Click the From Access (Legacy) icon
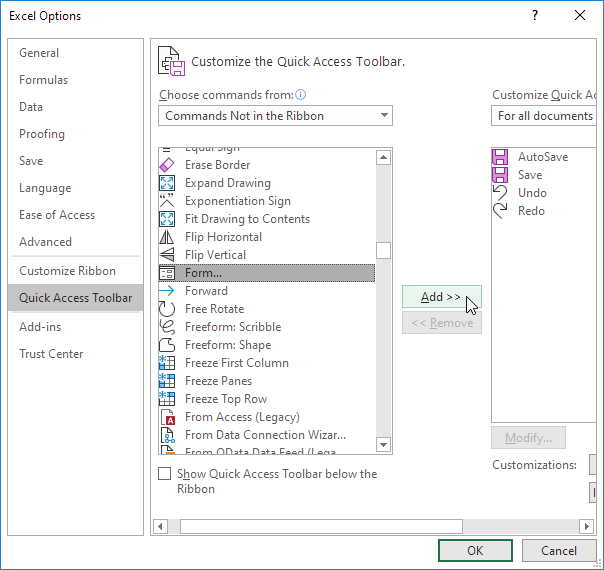Image resolution: width=604 pixels, height=570 pixels. tap(168, 417)
